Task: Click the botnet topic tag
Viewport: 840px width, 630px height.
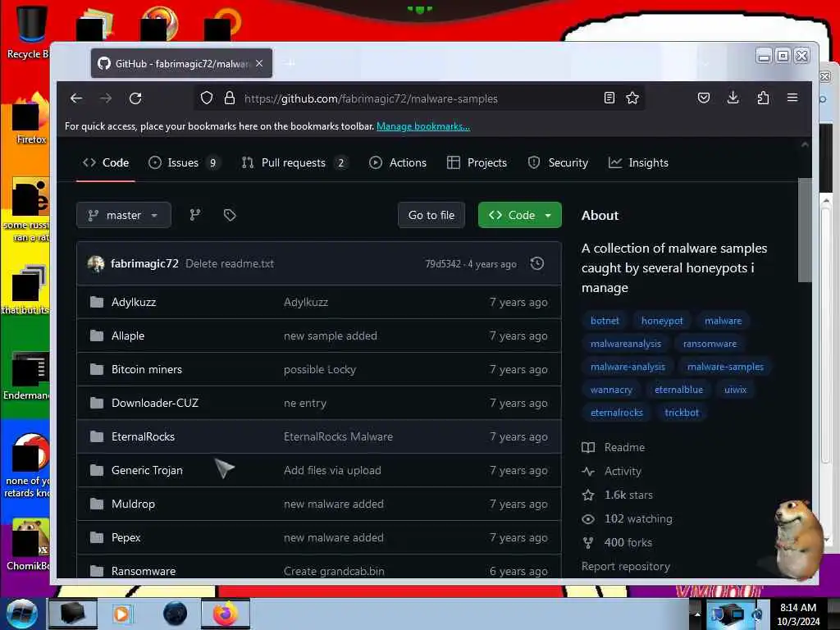Action: (x=605, y=321)
